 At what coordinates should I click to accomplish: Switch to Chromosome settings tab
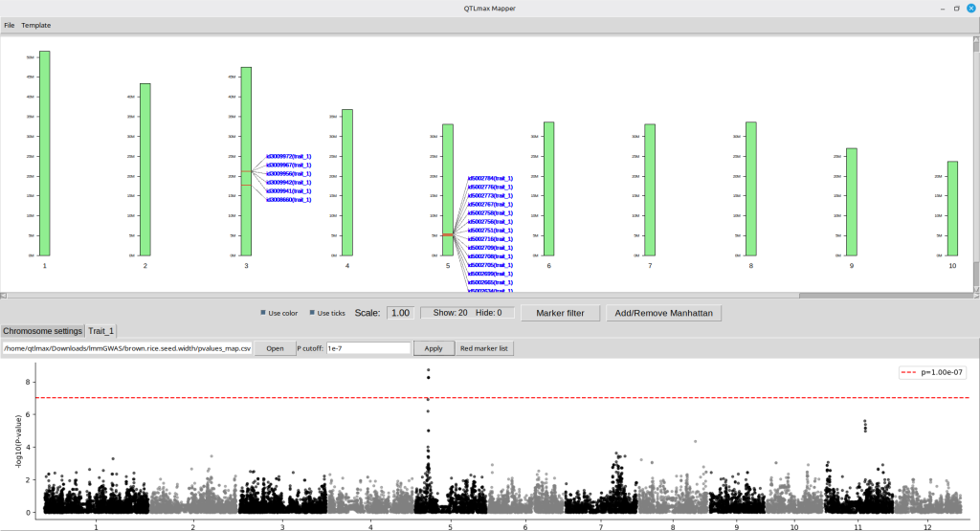(41, 331)
